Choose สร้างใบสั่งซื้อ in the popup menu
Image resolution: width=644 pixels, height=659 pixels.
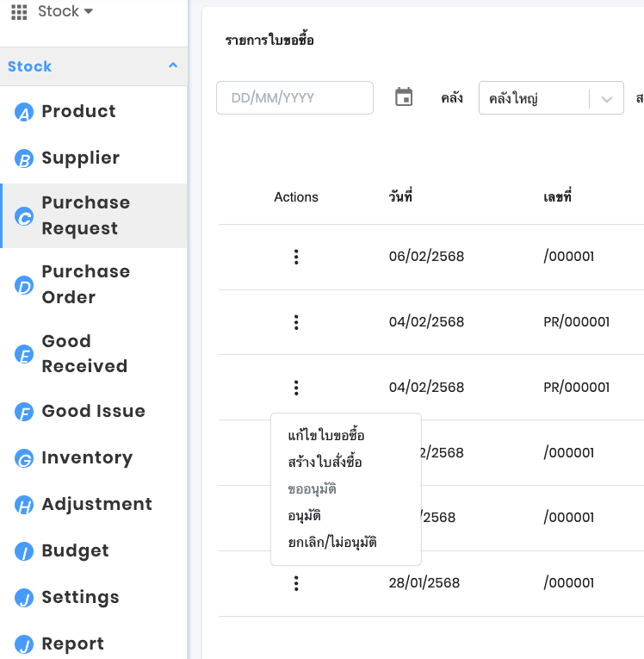325,463
